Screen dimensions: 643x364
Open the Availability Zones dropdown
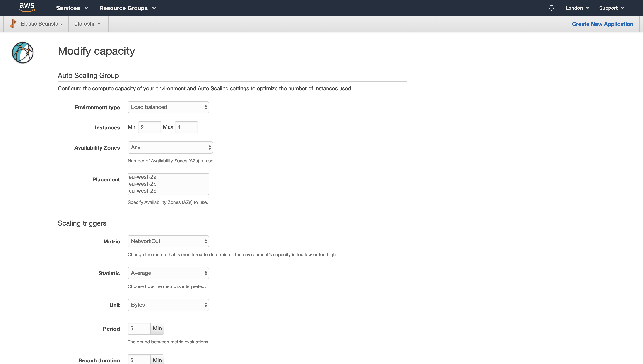tap(170, 147)
